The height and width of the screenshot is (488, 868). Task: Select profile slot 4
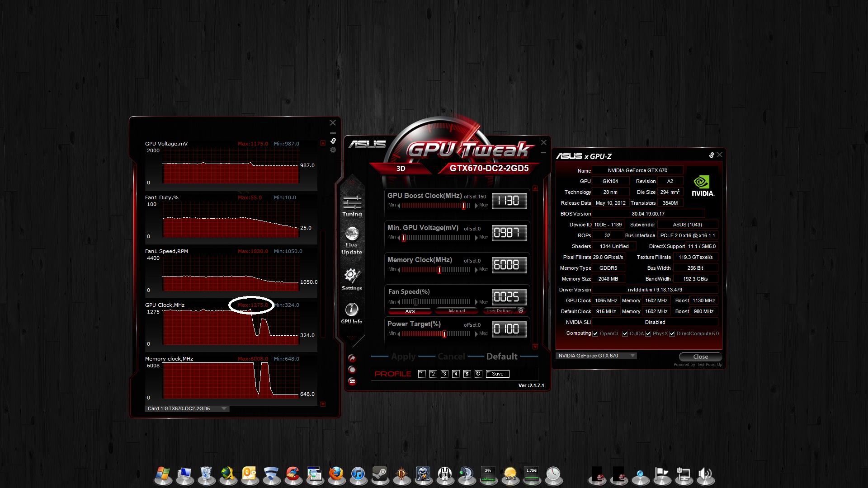456,374
